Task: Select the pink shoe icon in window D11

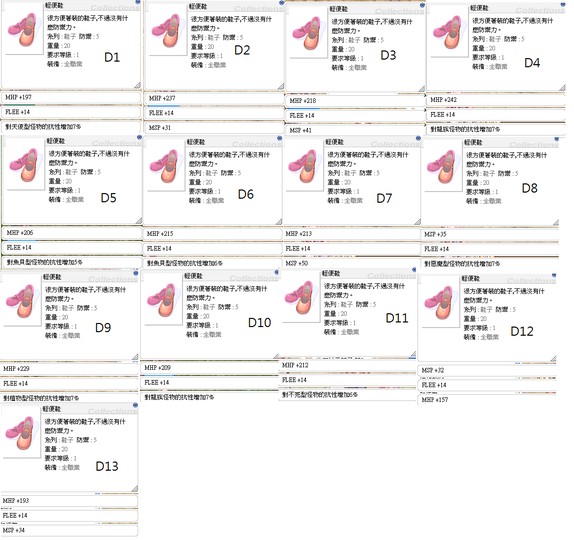Action: click(302, 298)
